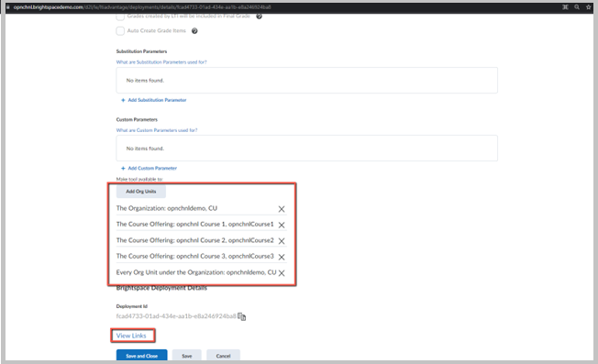
Task: Click the Add Org Units button
Action: 141,192
